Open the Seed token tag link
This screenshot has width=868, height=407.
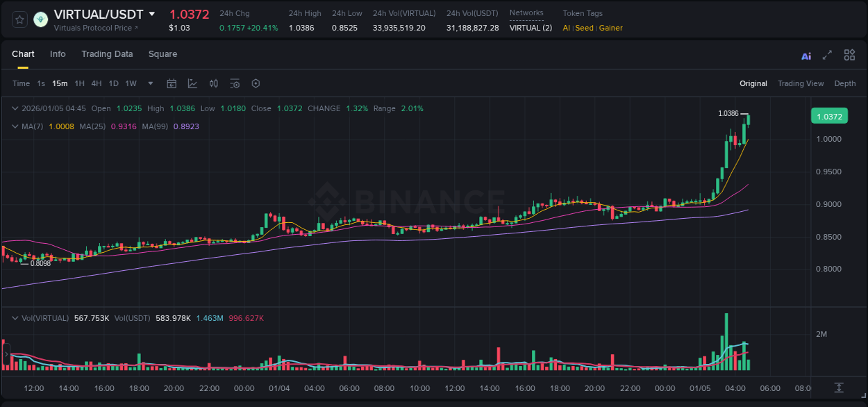pyautogui.click(x=584, y=28)
